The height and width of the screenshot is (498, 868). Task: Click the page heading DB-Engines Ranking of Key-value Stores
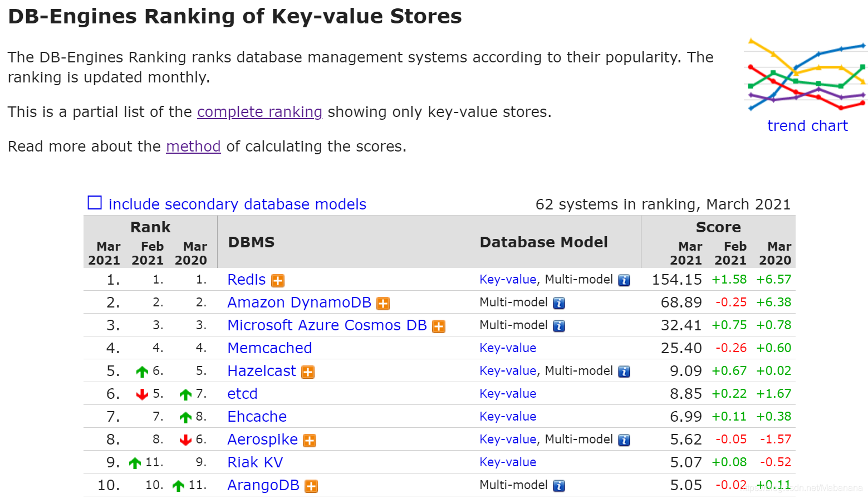click(235, 16)
